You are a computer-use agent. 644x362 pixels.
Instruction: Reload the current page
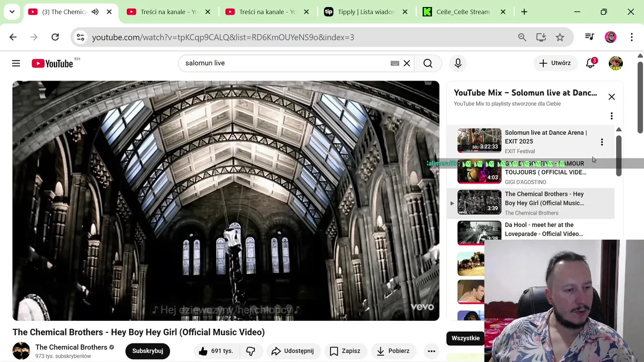pos(55,37)
